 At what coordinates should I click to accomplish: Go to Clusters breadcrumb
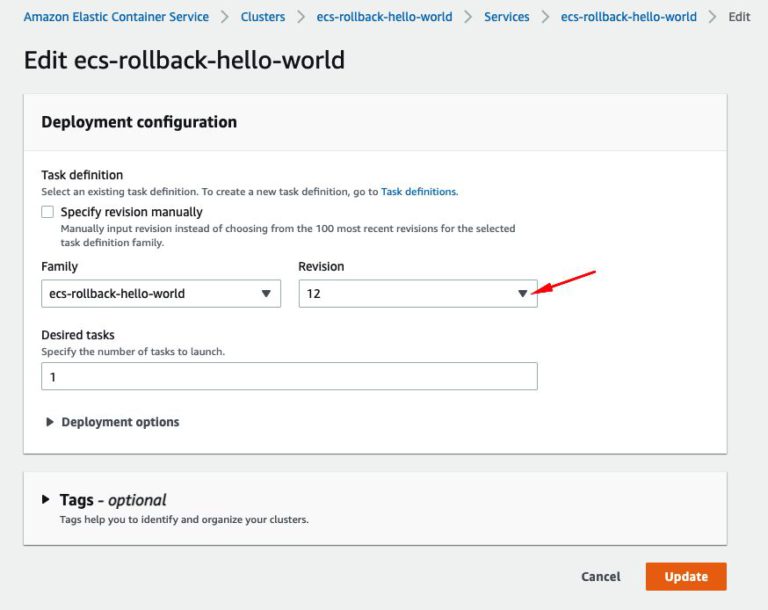263,17
